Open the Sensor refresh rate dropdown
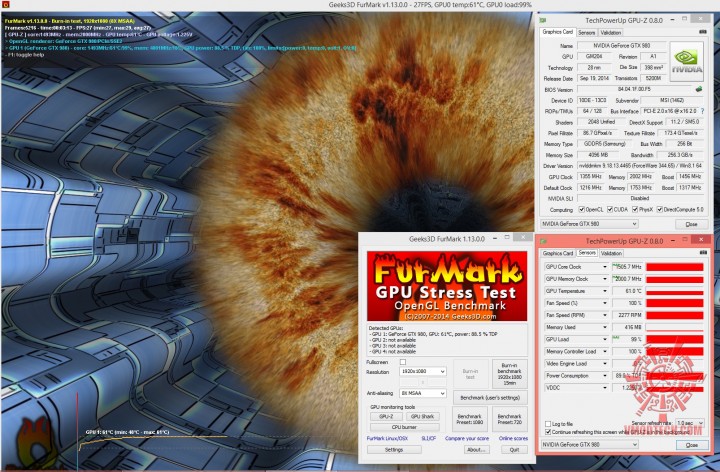The height and width of the screenshot is (472, 720). coord(690,423)
